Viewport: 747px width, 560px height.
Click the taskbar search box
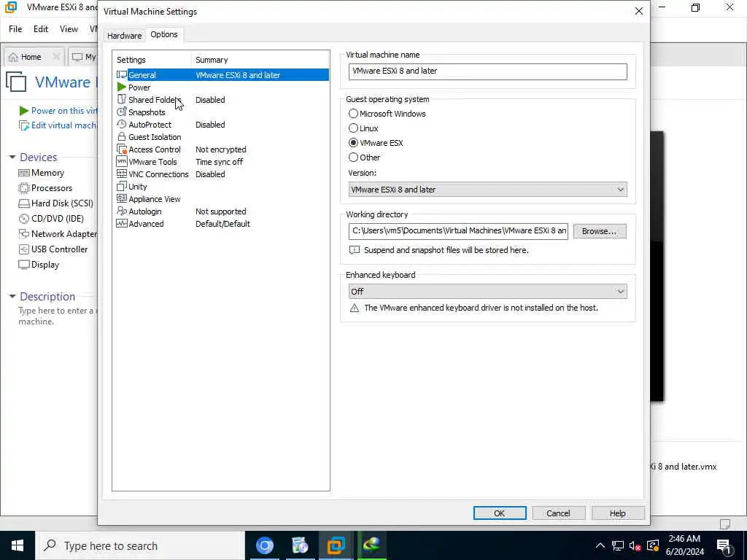[x=139, y=545]
